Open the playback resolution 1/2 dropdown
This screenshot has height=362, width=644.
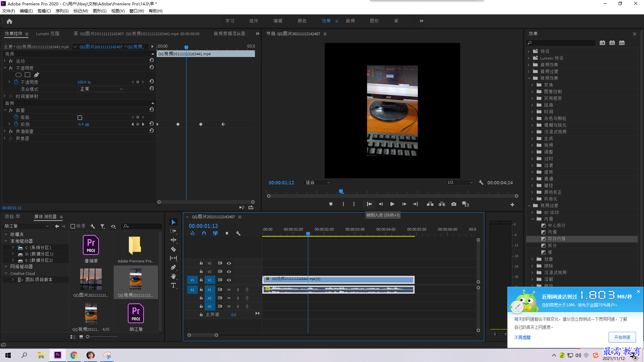(460, 182)
